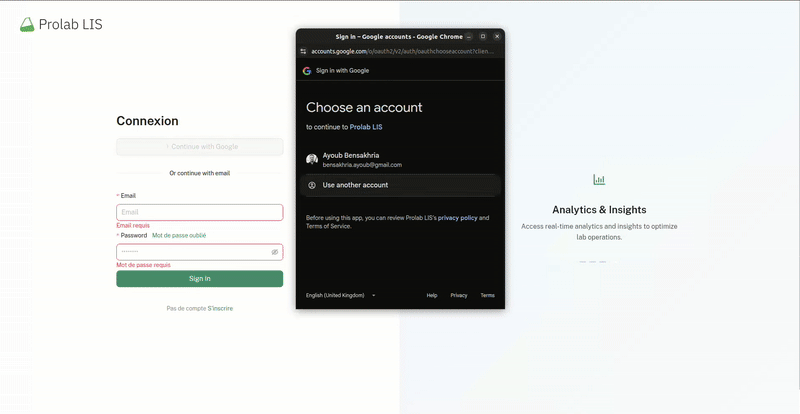The height and width of the screenshot is (414, 800).
Task: Minimize the Google sign-in popup window
Action: (469, 37)
